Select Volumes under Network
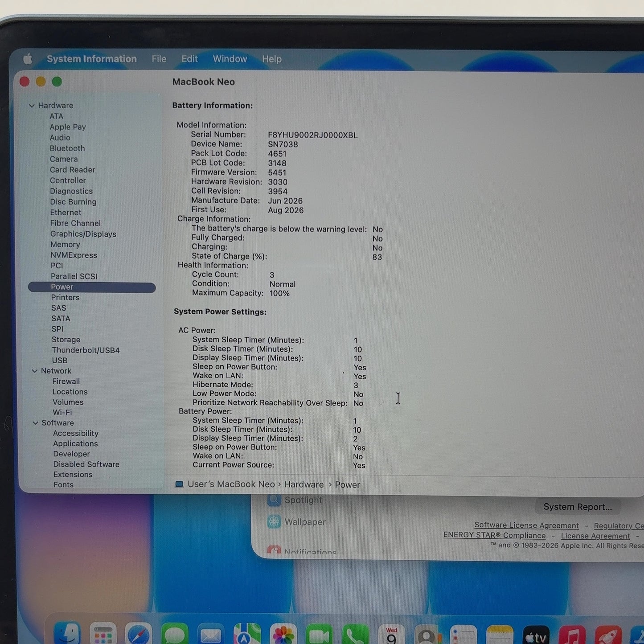This screenshot has height=644, width=644. (68, 402)
